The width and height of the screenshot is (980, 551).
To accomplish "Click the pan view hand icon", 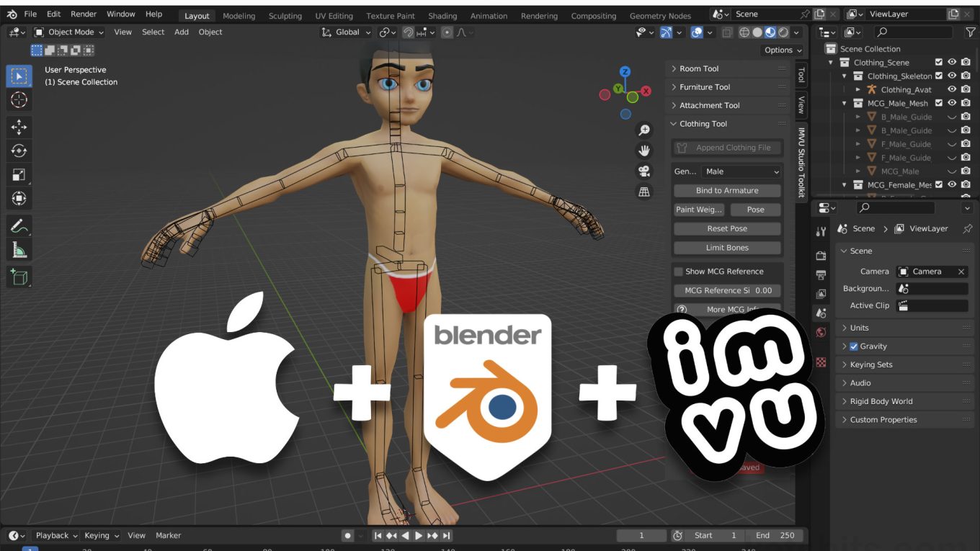I will click(644, 151).
